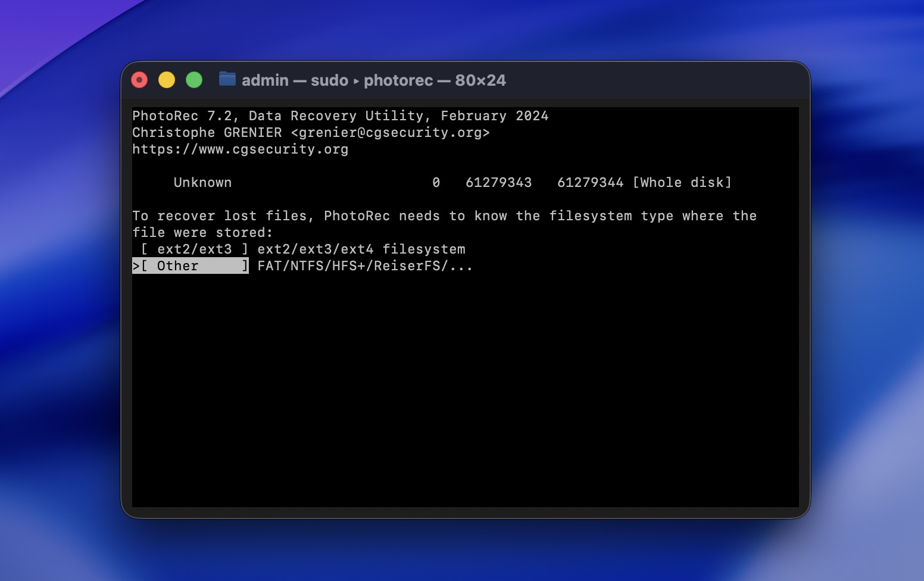This screenshot has width=924, height=581.
Task: Open the https://www.cgsecurity.org URL
Action: [240, 149]
